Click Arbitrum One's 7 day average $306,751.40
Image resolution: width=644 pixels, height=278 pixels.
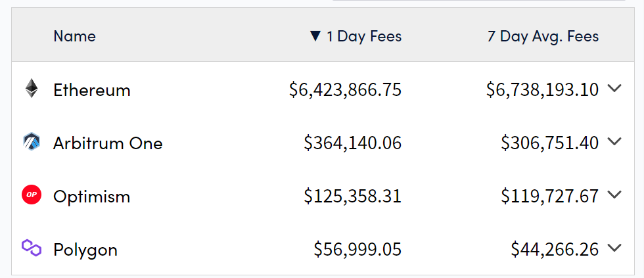549,143
